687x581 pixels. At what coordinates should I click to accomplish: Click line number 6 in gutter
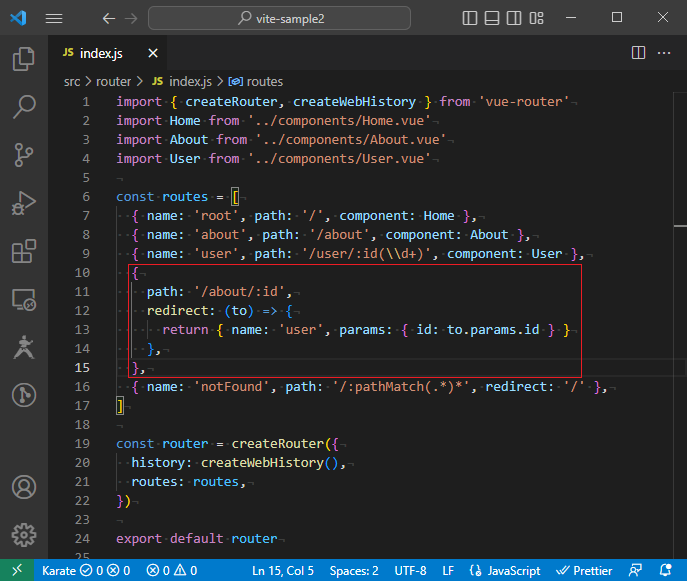[86, 197]
